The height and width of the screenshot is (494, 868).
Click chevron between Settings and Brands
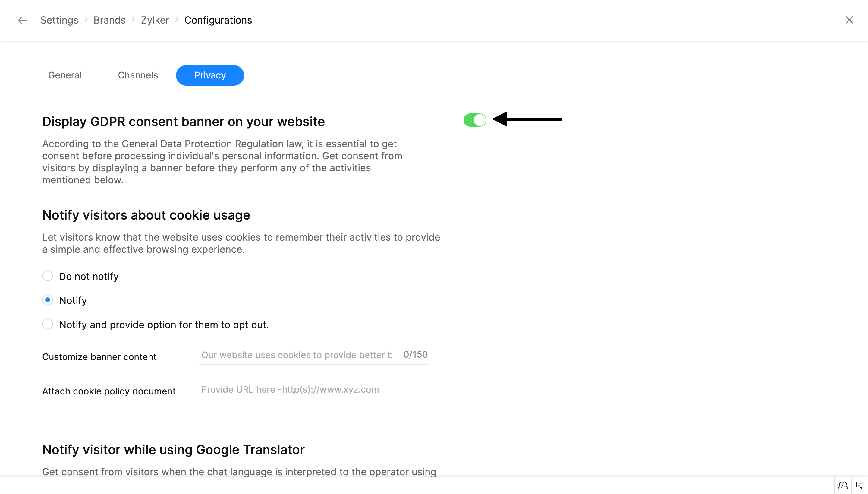pyautogui.click(x=86, y=20)
